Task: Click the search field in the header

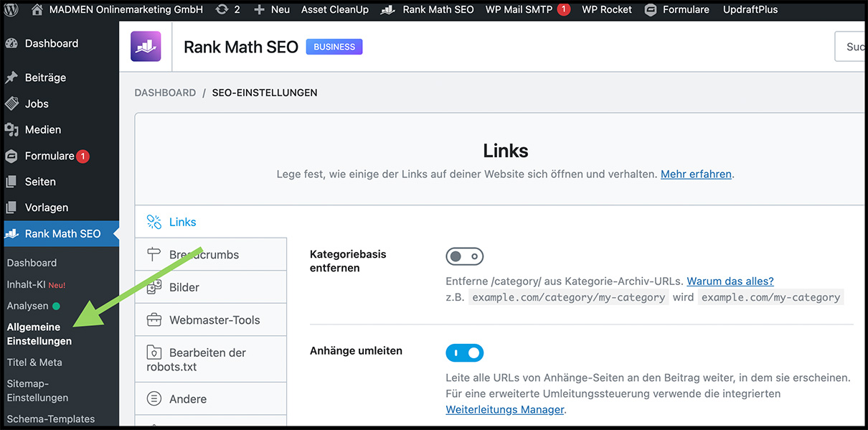Action: pyautogui.click(x=851, y=47)
